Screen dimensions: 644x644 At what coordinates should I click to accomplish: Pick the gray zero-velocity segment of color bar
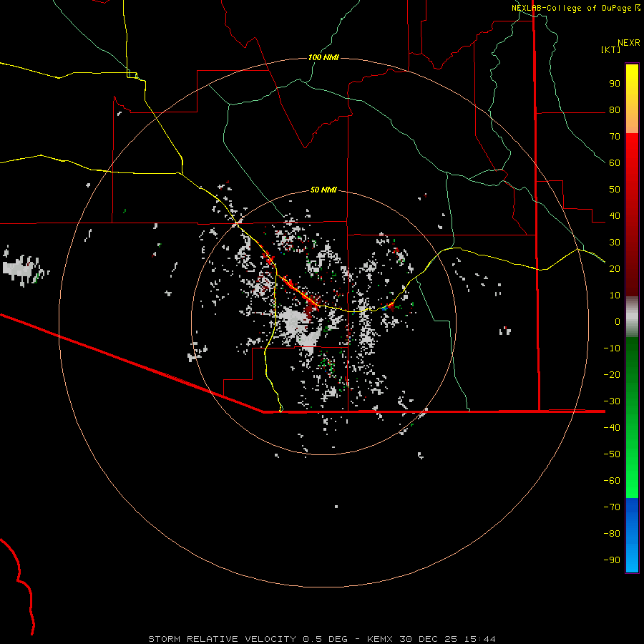coord(632,317)
